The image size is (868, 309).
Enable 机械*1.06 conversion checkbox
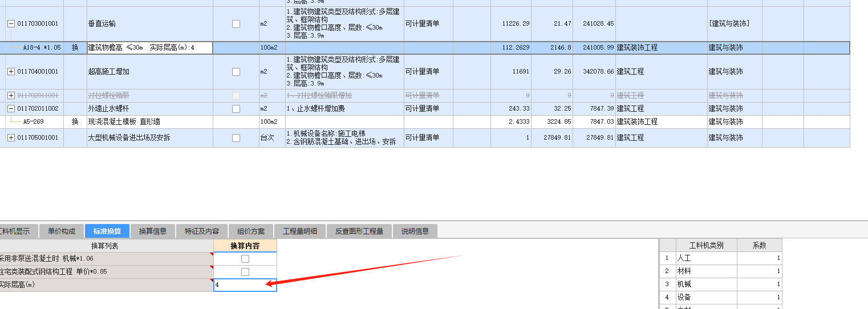245,259
